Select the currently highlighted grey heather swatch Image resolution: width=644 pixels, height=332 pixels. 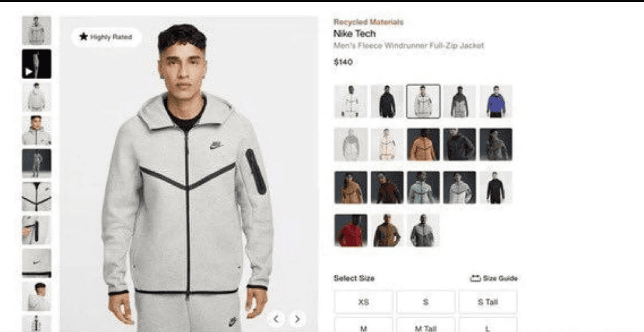(423, 101)
